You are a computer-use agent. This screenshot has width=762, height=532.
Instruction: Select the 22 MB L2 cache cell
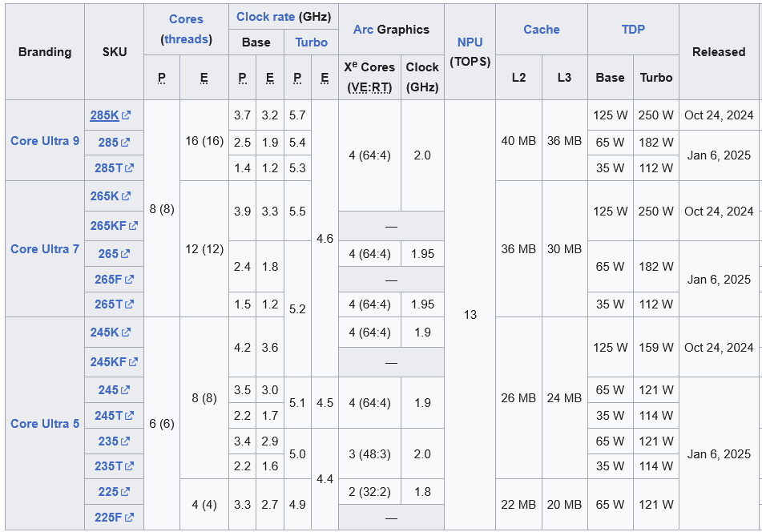pyautogui.click(x=518, y=505)
